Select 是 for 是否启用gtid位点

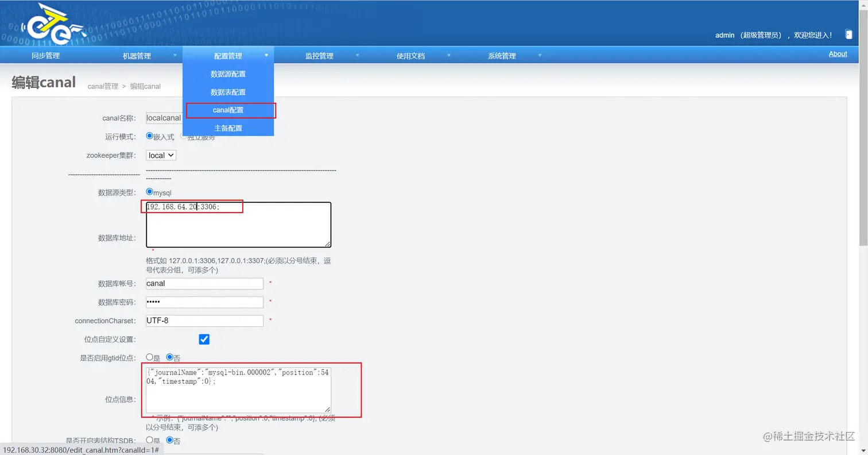150,357
